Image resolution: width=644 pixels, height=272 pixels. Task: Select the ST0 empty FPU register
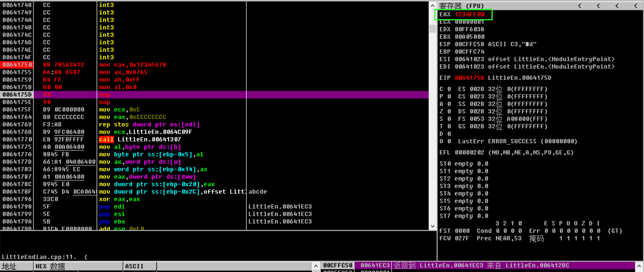pyautogui.click(x=464, y=164)
